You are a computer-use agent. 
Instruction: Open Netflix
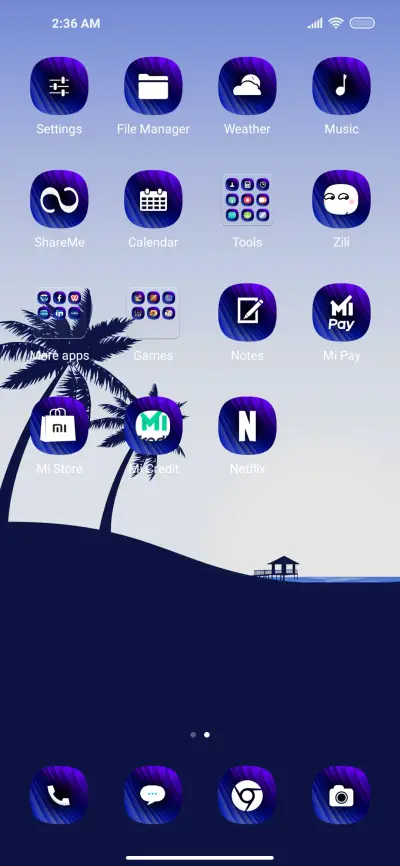(x=247, y=426)
